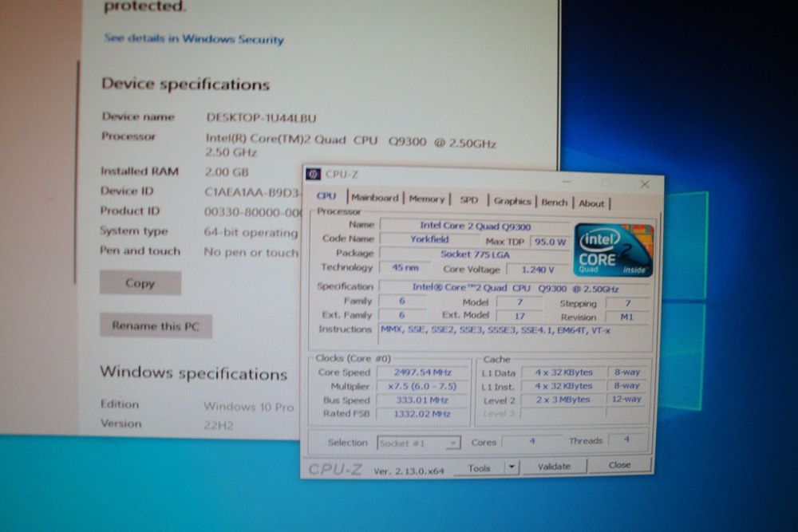Click the CPU-Z title bar app icon
This screenshot has width=798, height=532.
[313, 174]
